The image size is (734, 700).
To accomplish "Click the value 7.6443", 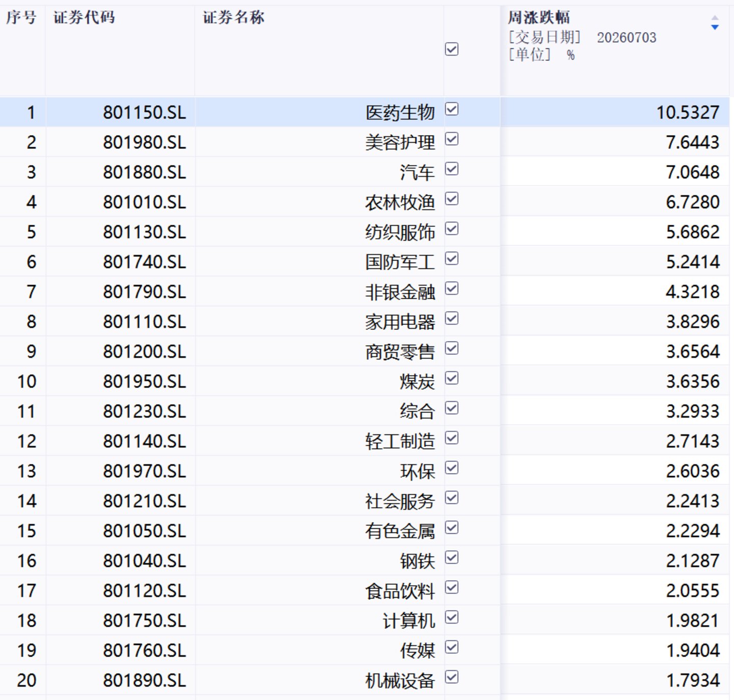I will click(x=693, y=142).
